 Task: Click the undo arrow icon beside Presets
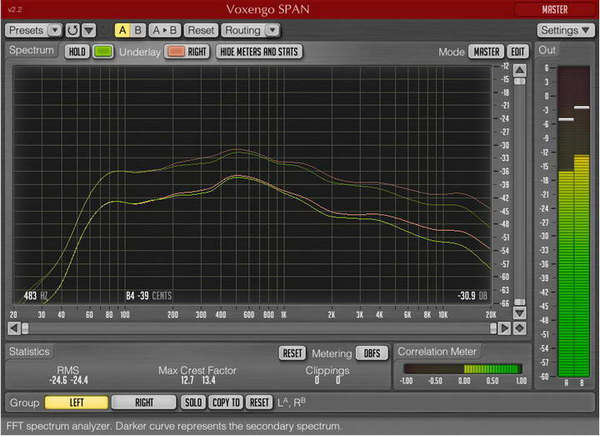(x=72, y=30)
